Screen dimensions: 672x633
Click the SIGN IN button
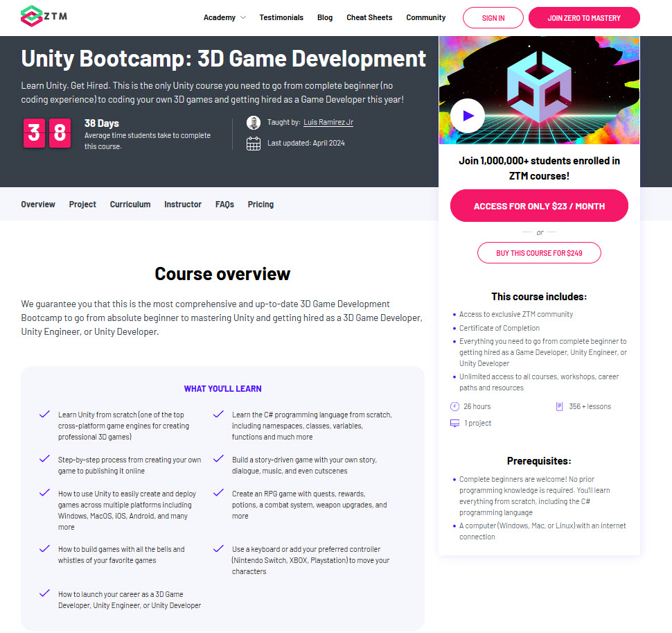(493, 18)
